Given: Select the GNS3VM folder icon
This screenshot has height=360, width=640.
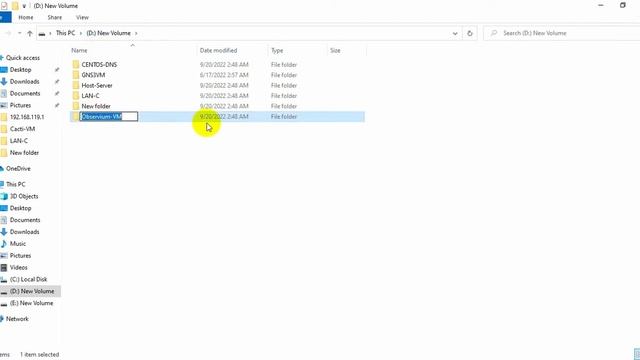Looking at the screenshot, I should click(x=76, y=75).
